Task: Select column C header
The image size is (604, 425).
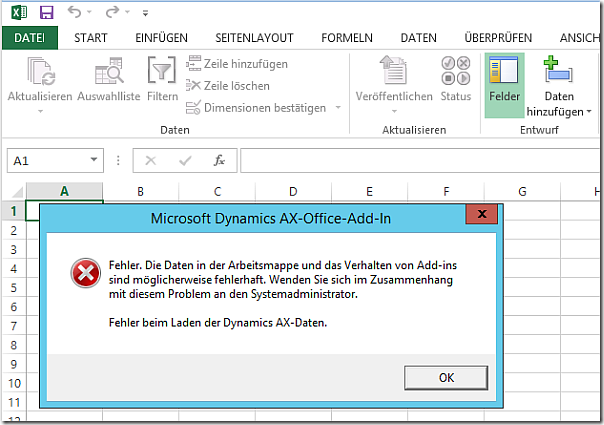Action: (x=217, y=191)
